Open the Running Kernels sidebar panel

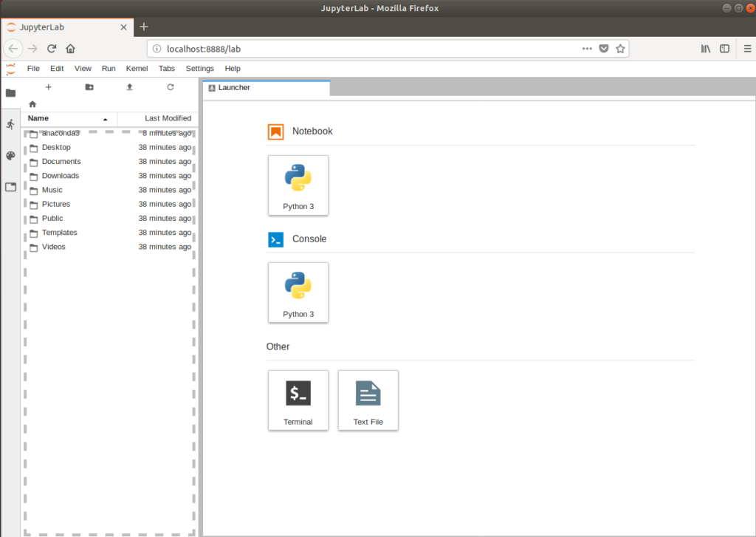pos(10,124)
